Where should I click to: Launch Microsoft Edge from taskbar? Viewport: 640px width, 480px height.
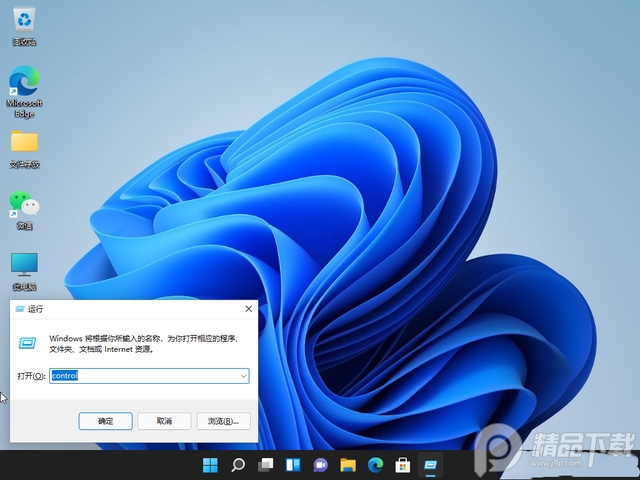point(376,464)
